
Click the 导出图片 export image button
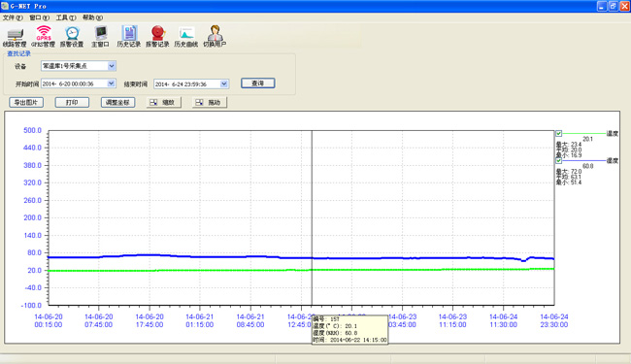point(26,103)
